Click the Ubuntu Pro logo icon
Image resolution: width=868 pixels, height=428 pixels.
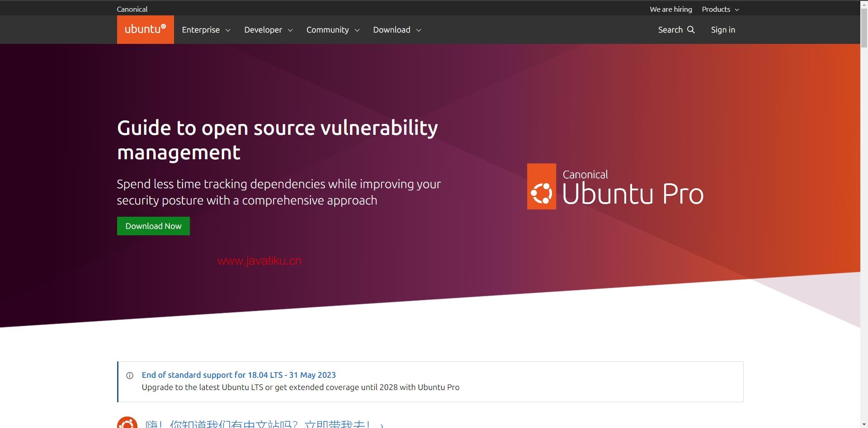coord(542,186)
